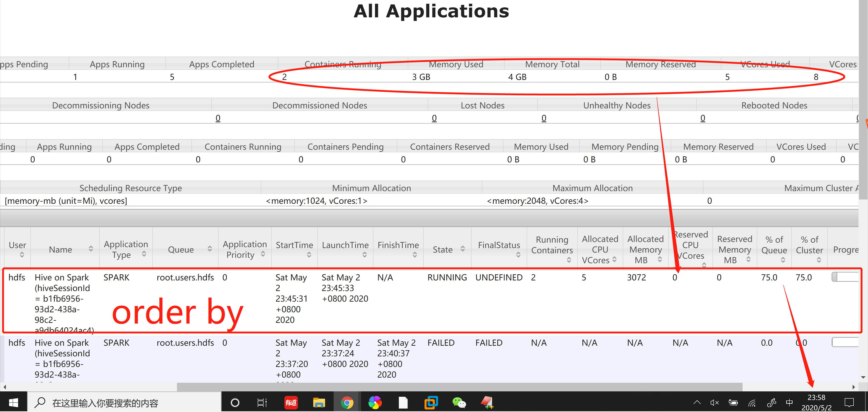Click the 0 link under Decommissioned Nodes
868x412 pixels.
tap(434, 118)
